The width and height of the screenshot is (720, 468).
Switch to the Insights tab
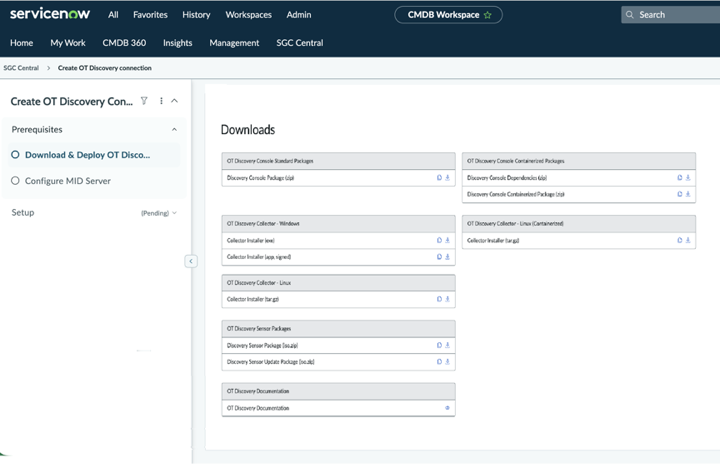click(178, 43)
